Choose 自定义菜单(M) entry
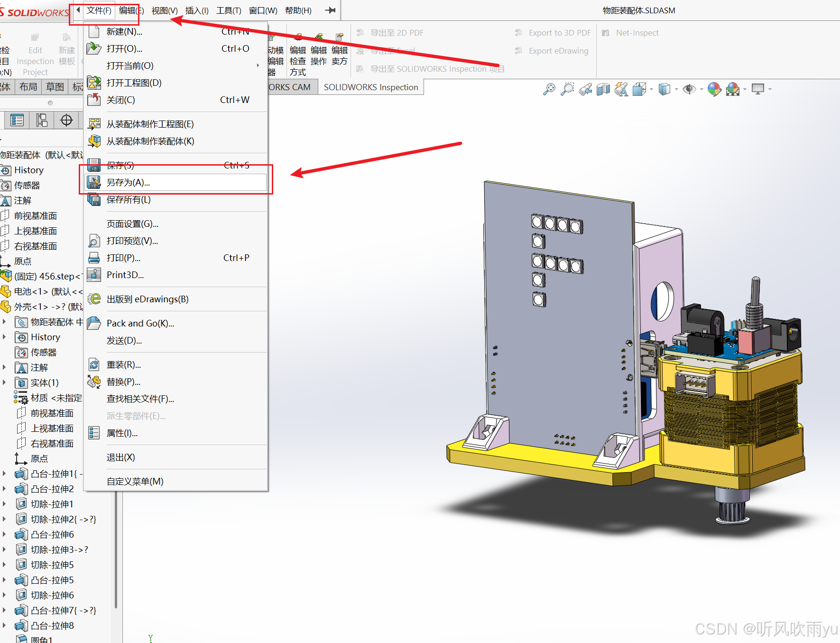Viewport: 840px width, 643px height. click(175, 481)
